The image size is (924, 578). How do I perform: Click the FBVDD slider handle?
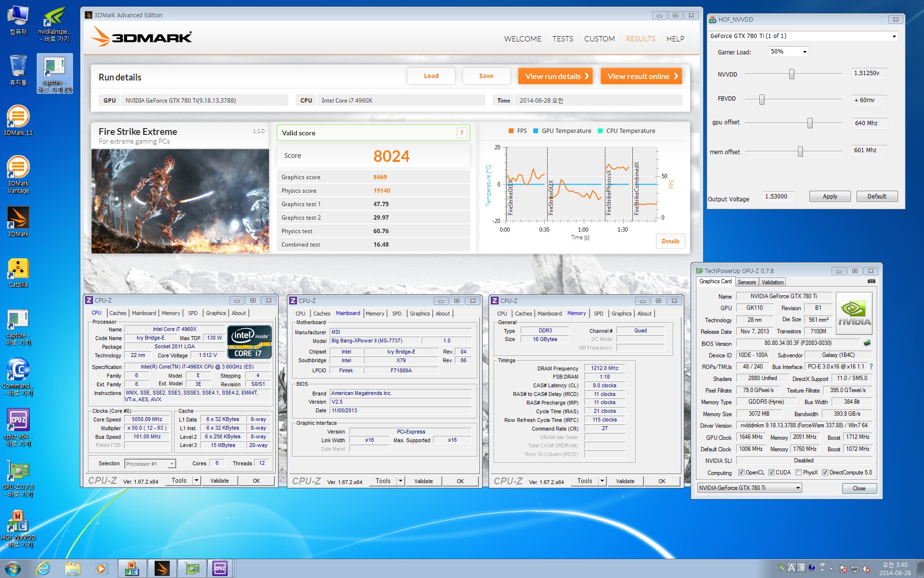762,99
